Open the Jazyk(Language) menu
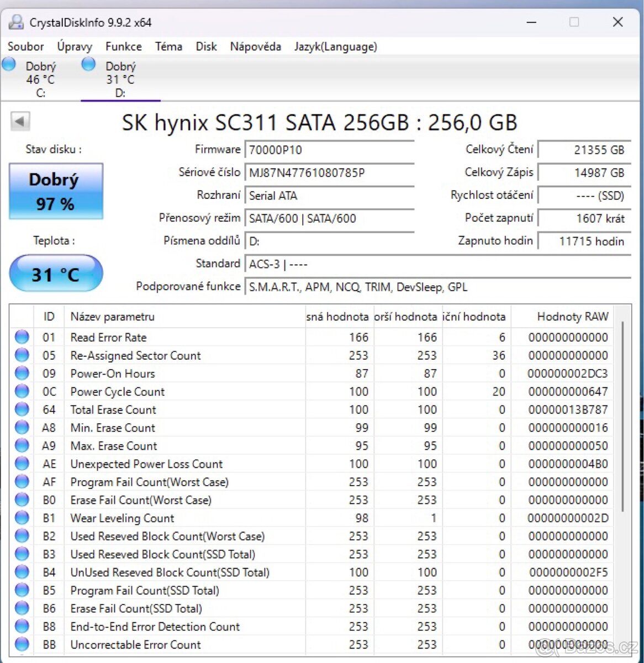Image resolution: width=644 pixels, height=663 pixels. coord(335,46)
